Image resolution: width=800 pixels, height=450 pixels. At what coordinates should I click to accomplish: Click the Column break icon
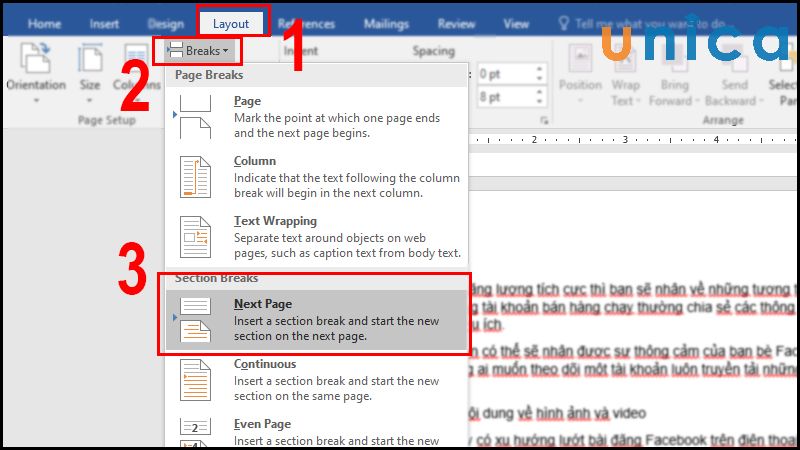(195, 177)
